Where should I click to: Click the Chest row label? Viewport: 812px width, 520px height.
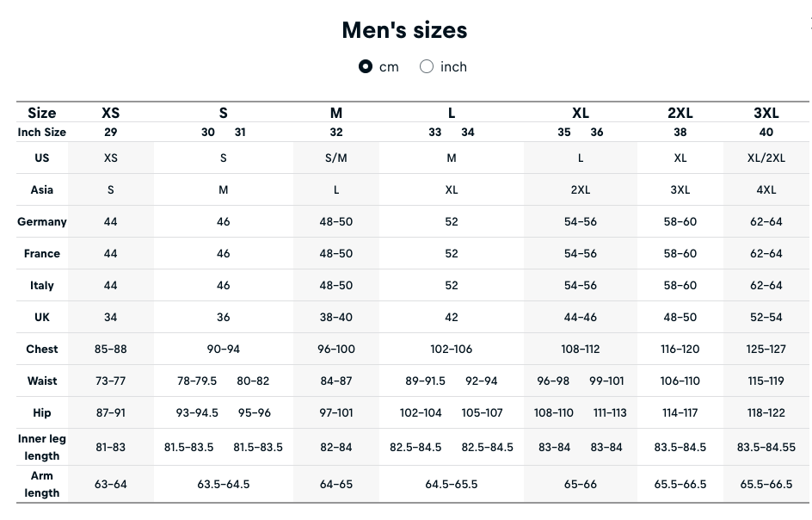[x=42, y=349]
